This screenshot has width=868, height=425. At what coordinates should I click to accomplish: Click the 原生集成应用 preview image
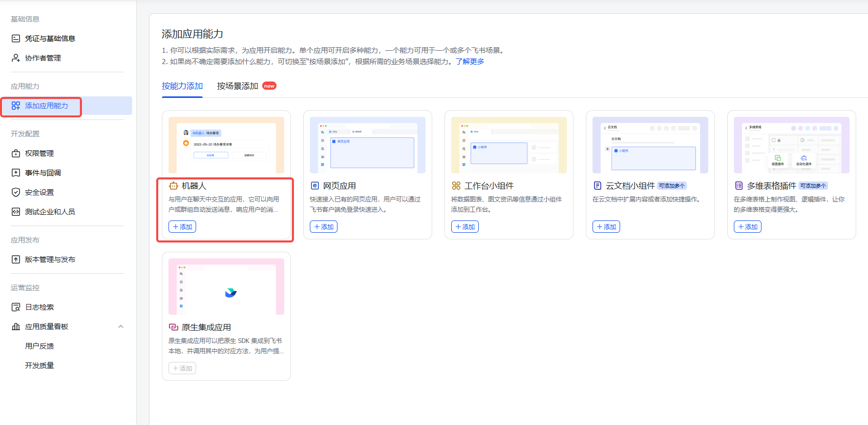(x=226, y=287)
